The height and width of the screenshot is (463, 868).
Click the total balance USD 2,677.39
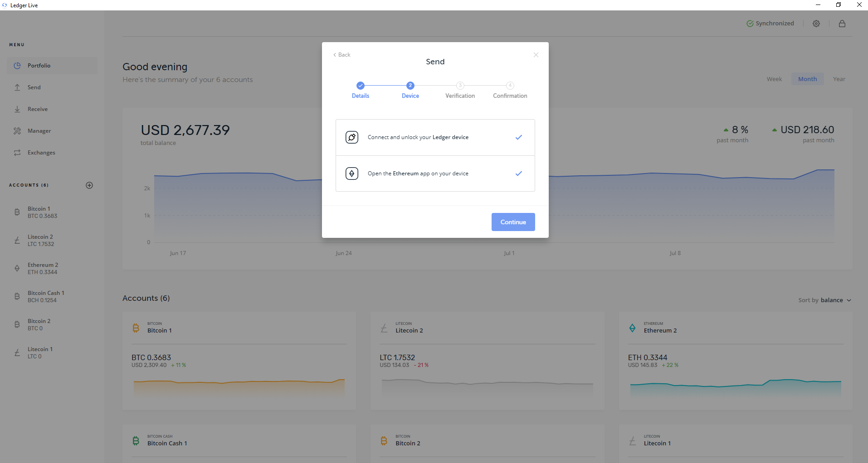[x=185, y=130]
